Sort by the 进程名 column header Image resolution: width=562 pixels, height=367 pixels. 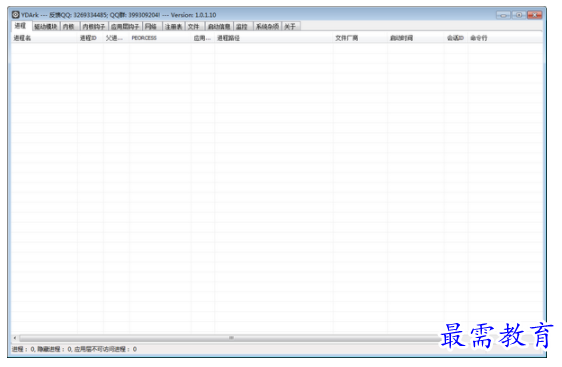click(x=44, y=38)
